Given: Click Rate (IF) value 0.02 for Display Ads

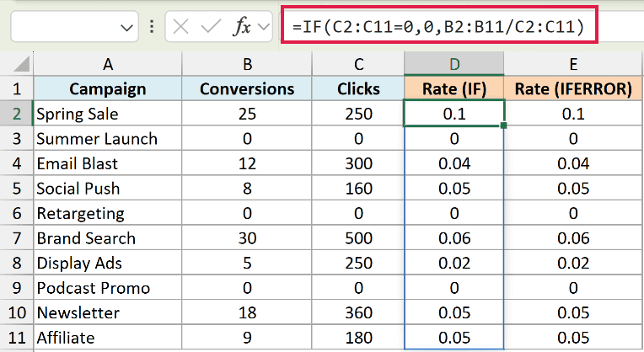Looking at the screenshot, I should coord(453,263).
